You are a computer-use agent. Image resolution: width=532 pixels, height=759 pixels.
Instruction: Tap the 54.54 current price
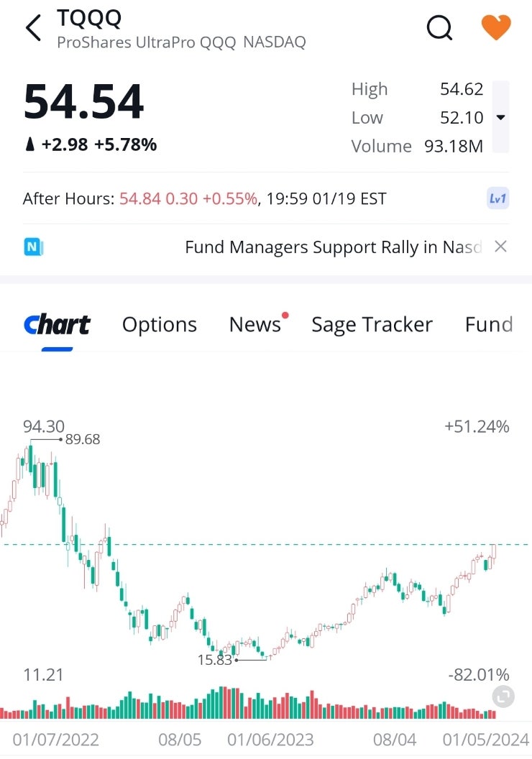(x=84, y=102)
